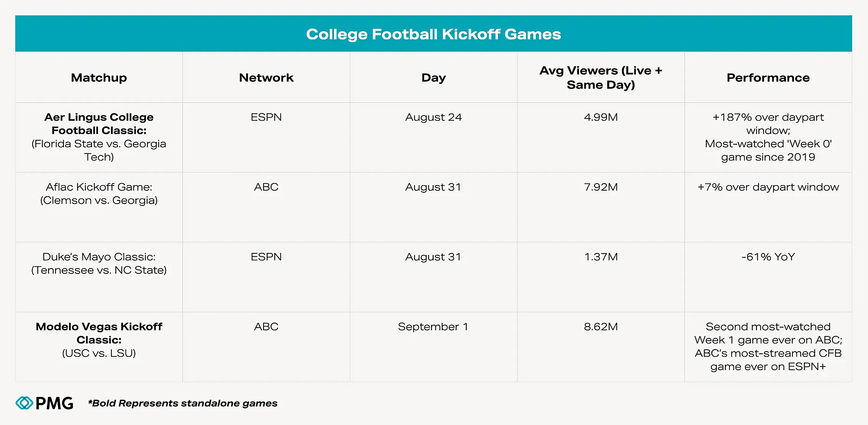Click the Day column header

point(433,78)
